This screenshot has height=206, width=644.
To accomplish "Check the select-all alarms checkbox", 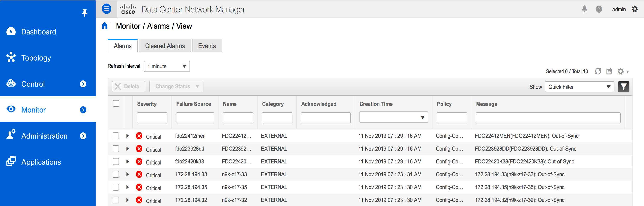I will coord(116,104).
